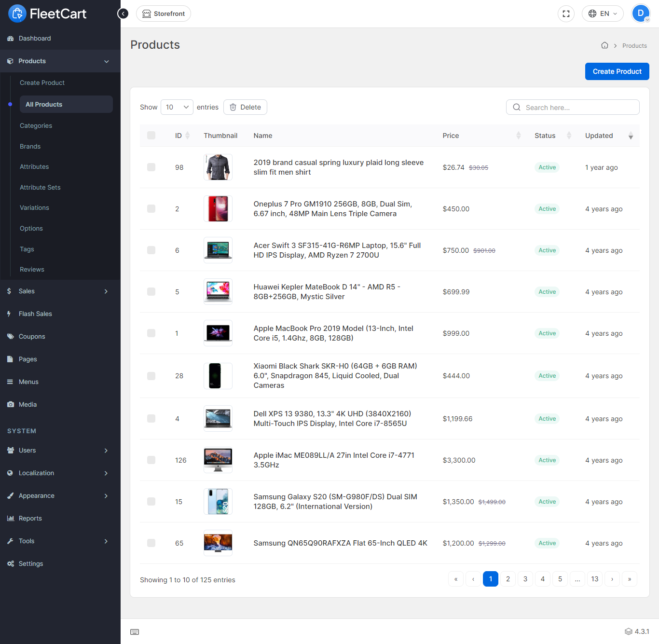
Task: Open the keyboard shortcuts icon in footer
Action: (135, 632)
